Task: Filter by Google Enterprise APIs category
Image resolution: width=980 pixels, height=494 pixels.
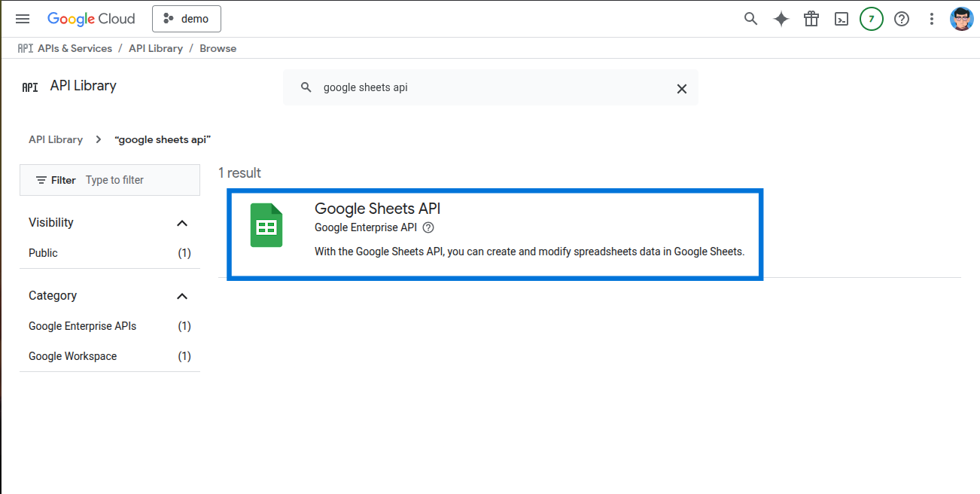Action: [x=110, y=326]
